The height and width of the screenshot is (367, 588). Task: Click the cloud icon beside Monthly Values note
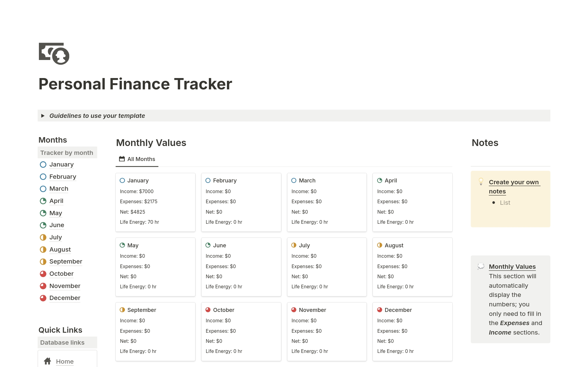click(x=480, y=266)
